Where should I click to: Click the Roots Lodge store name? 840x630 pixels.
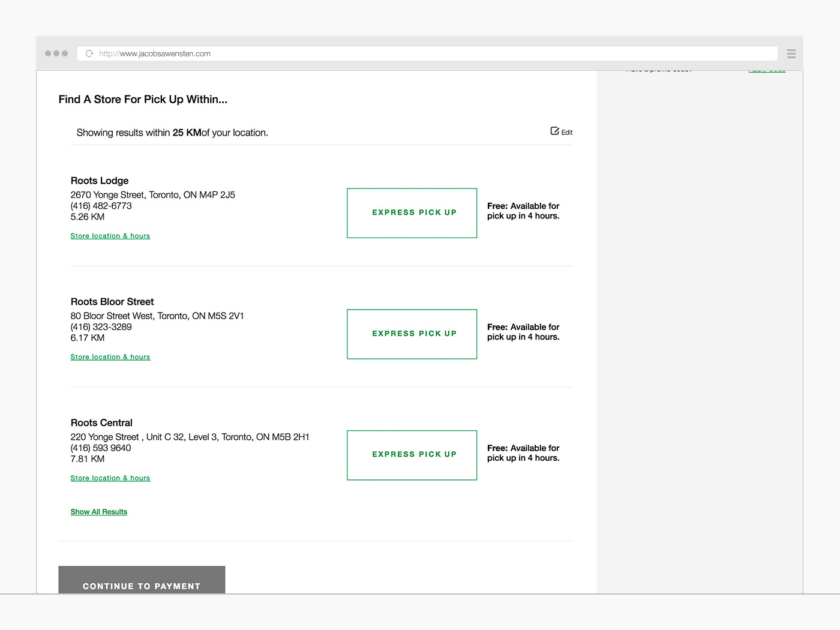100,181
